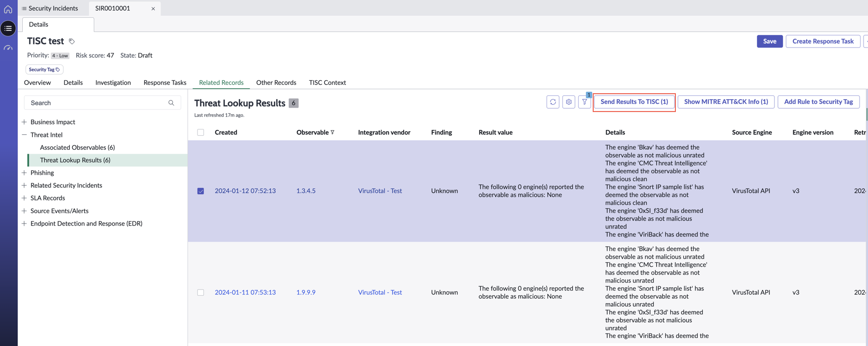The height and width of the screenshot is (346, 868).
Task: Switch to the Details sub-tab near Investigation
Action: pos(73,83)
